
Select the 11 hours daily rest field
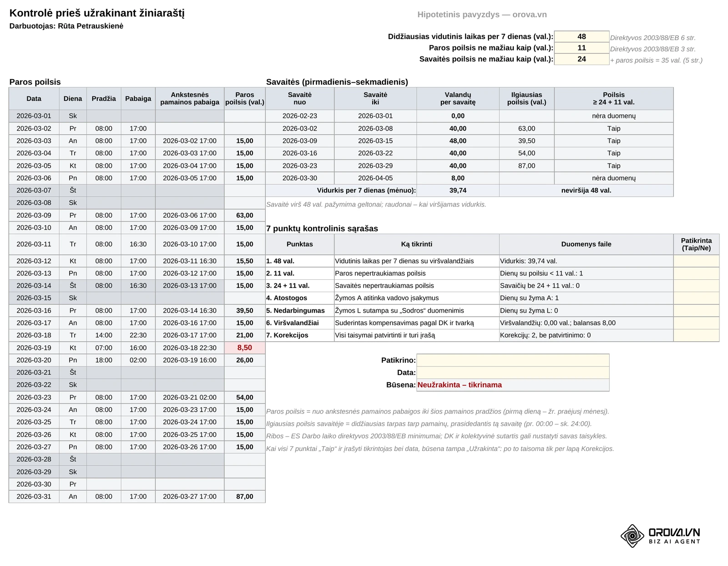581,48
